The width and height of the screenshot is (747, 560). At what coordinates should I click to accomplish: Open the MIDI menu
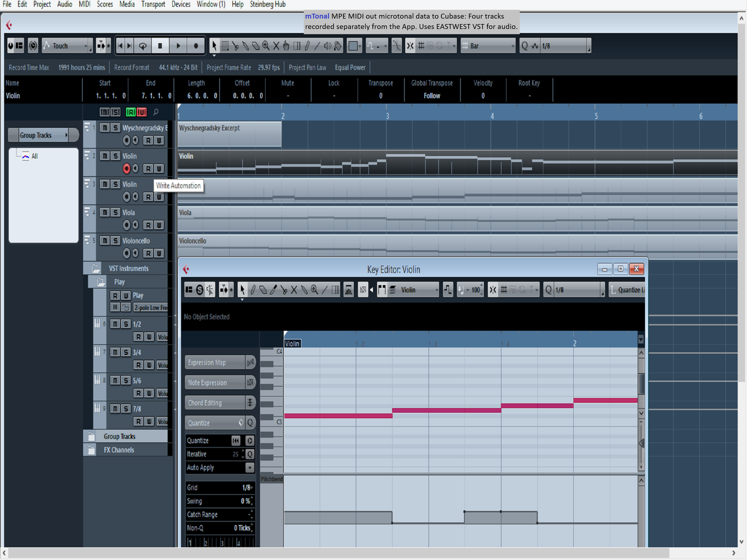pyautogui.click(x=84, y=4)
